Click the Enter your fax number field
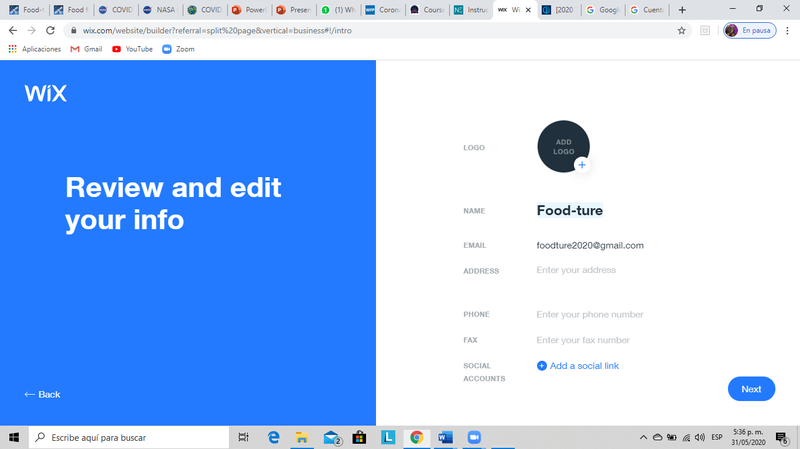 [583, 340]
